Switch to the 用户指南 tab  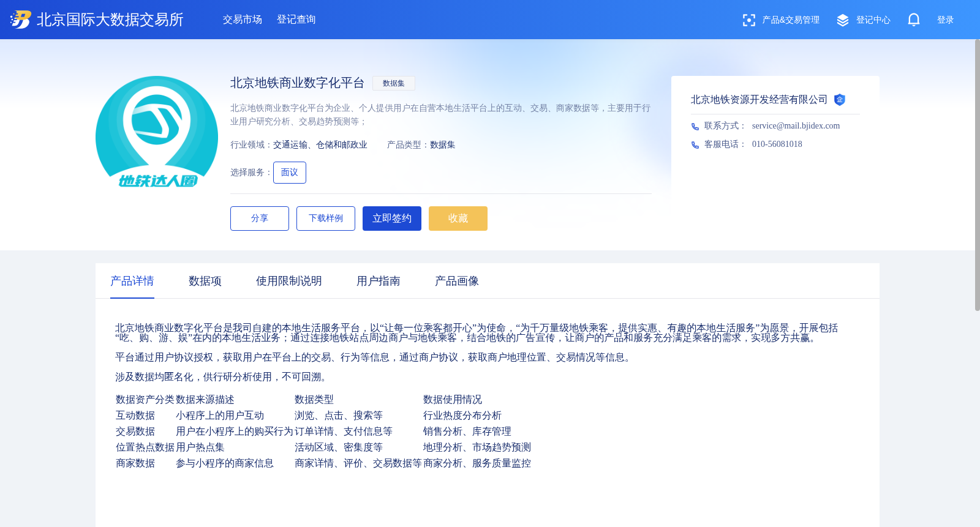(379, 281)
